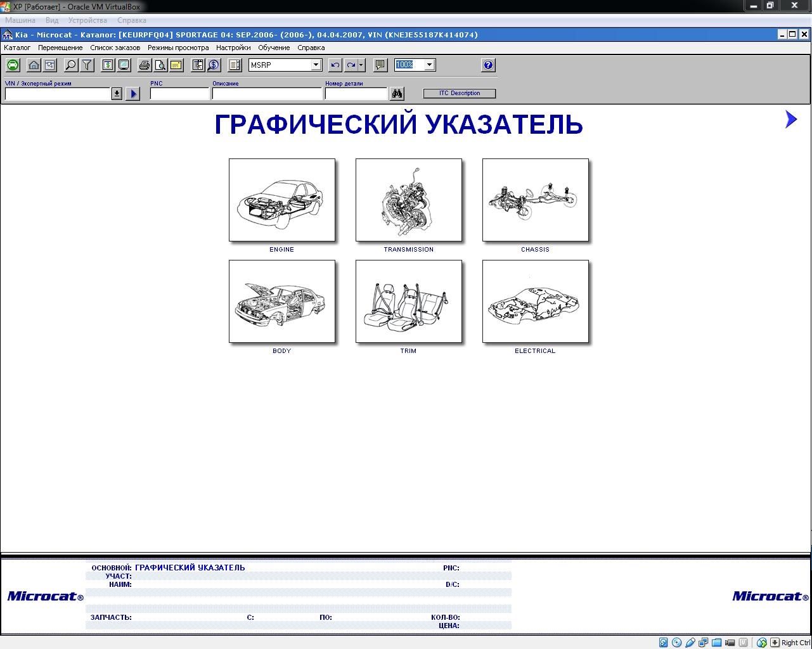Image resolution: width=812 pixels, height=649 pixels.
Task: Click the green vehicle selection icon
Action: [13, 65]
